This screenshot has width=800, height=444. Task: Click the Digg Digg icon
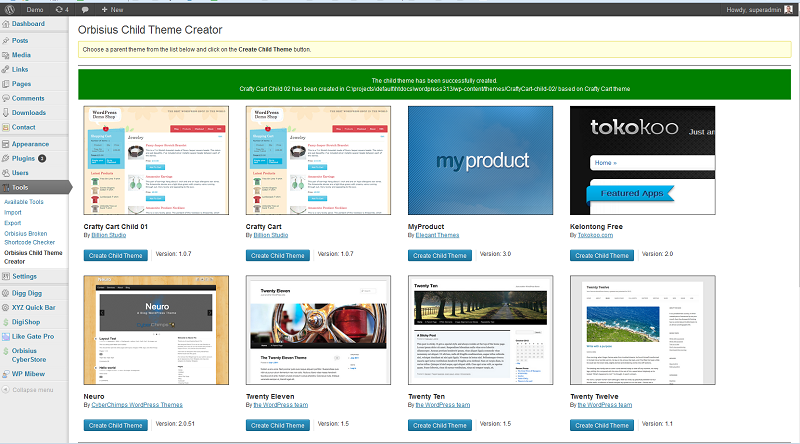pyautogui.click(x=6, y=293)
